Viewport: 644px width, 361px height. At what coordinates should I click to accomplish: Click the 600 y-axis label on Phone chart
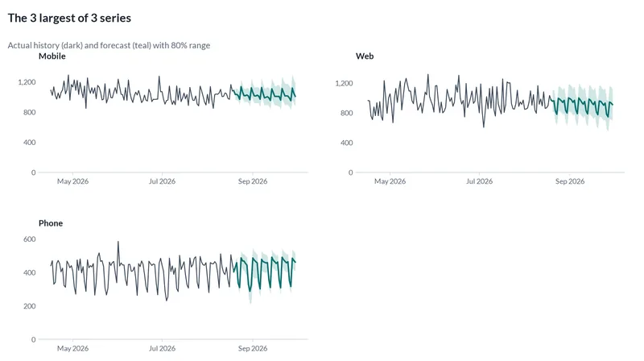pyautogui.click(x=30, y=239)
